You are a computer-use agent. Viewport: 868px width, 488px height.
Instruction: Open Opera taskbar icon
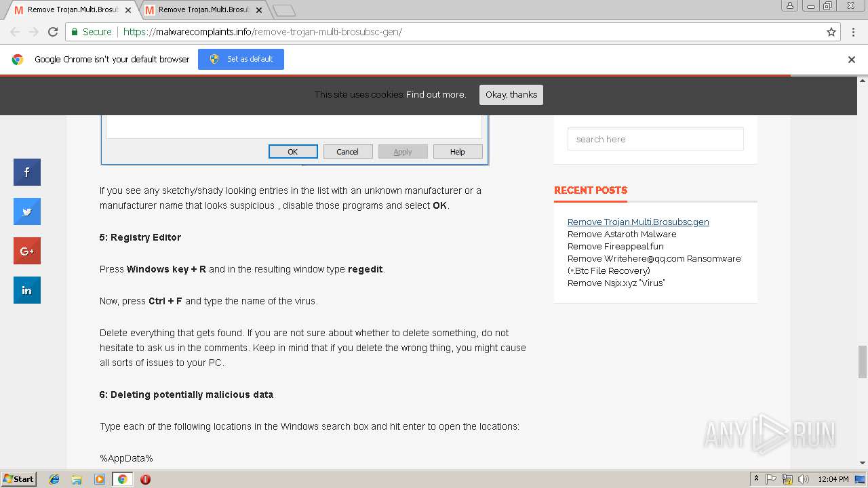145,479
